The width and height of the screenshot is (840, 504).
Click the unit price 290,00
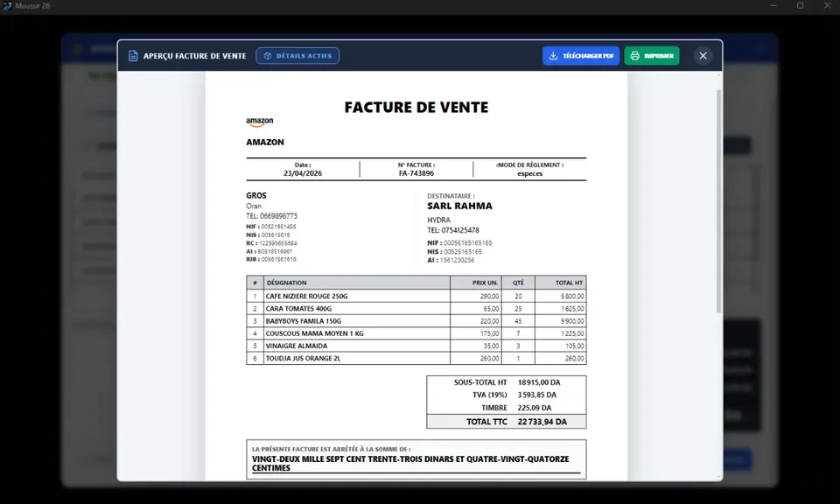tap(490, 296)
